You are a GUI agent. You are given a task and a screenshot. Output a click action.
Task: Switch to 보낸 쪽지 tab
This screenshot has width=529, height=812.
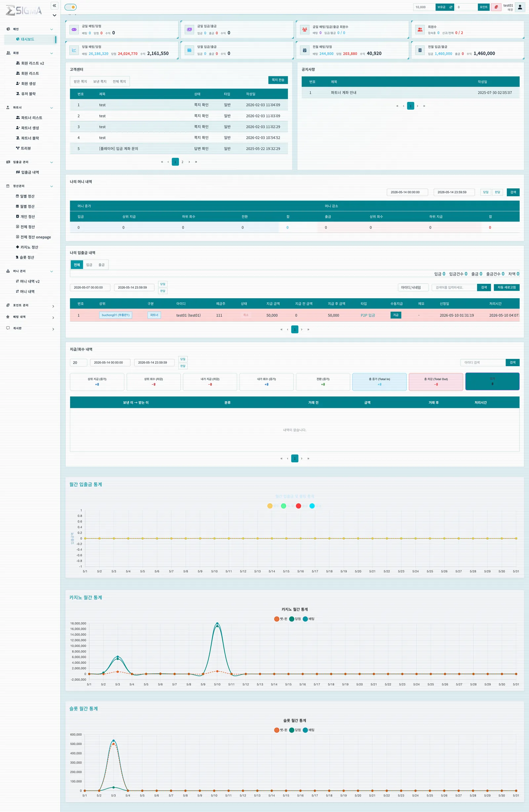tap(100, 82)
